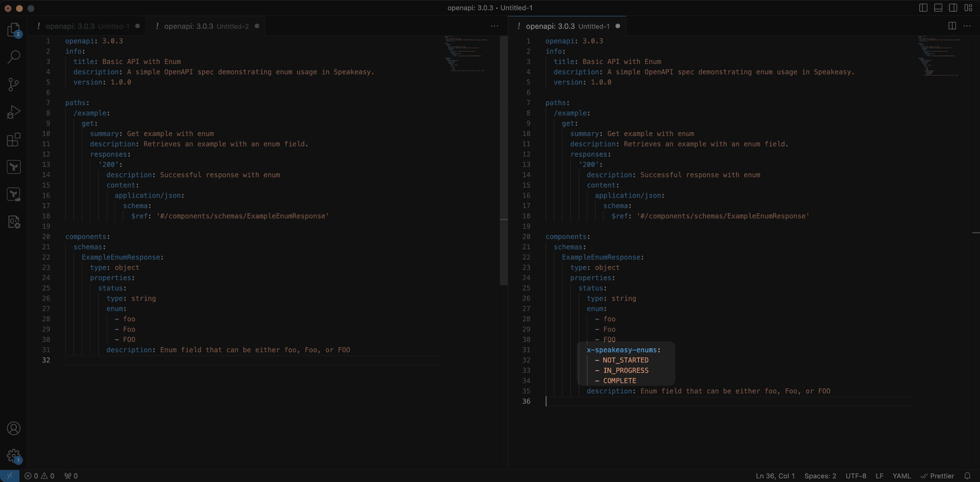Image resolution: width=980 pixels, height=482 pixels.
Task: Click the errors and warnings indicator
Action: (39, 475)
